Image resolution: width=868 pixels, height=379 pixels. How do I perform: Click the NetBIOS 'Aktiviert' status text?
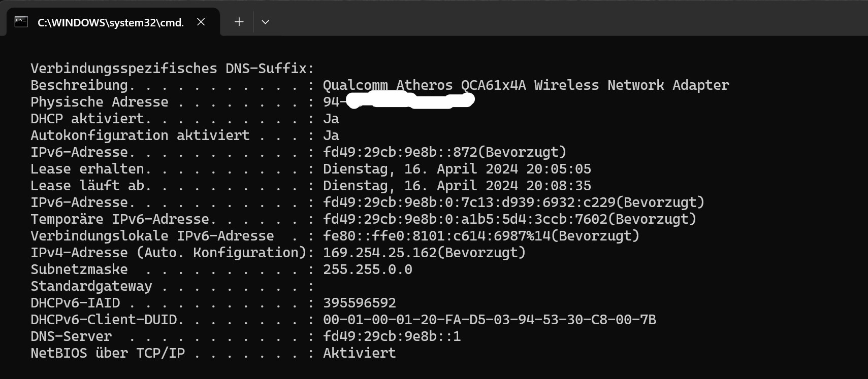pyautogui.click(x=359, y=353)
